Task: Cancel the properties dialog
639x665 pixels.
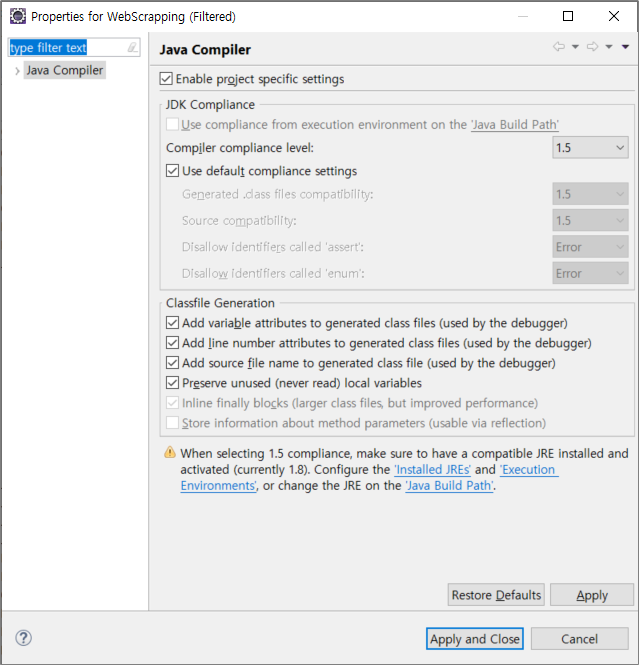Action: pyautogui.click(x=580, y=639)
